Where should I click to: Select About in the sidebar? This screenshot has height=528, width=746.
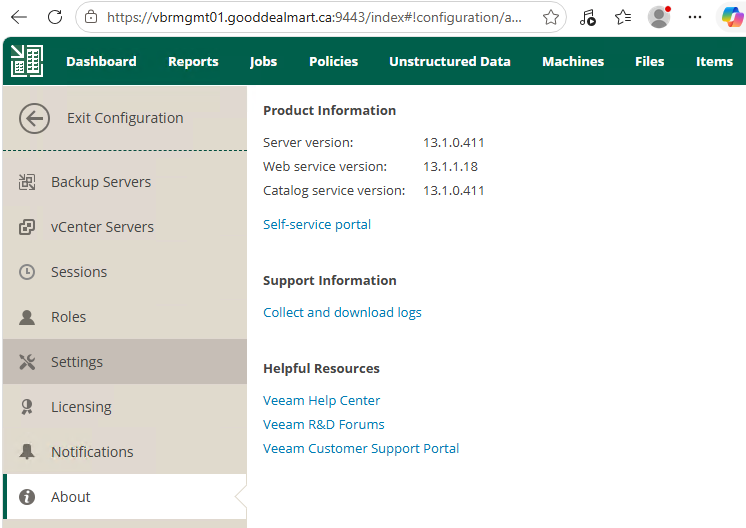click(125, 497)
